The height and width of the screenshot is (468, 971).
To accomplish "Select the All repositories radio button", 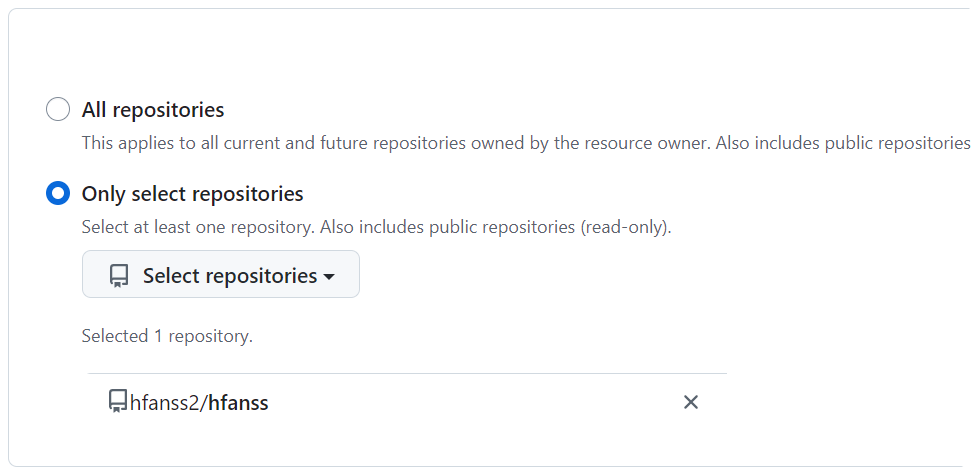I will 58,110.
